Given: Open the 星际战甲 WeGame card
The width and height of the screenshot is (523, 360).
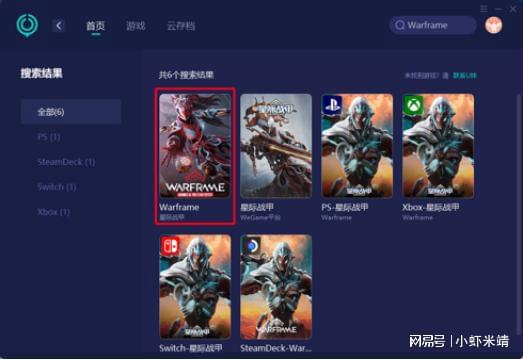Looking at the screenshot, I should (276, 157).
